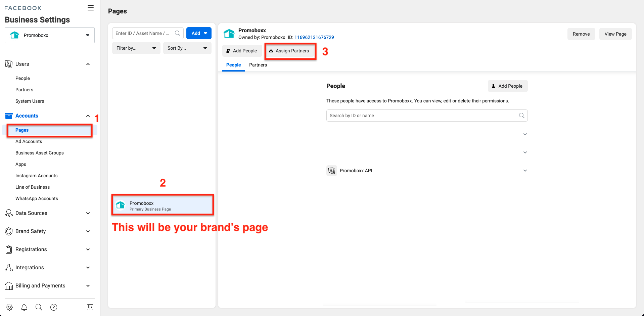Click the Billing and Payments icon
Image resolution: width=644 pixels, height=316 pixels.
coord(9,286)
